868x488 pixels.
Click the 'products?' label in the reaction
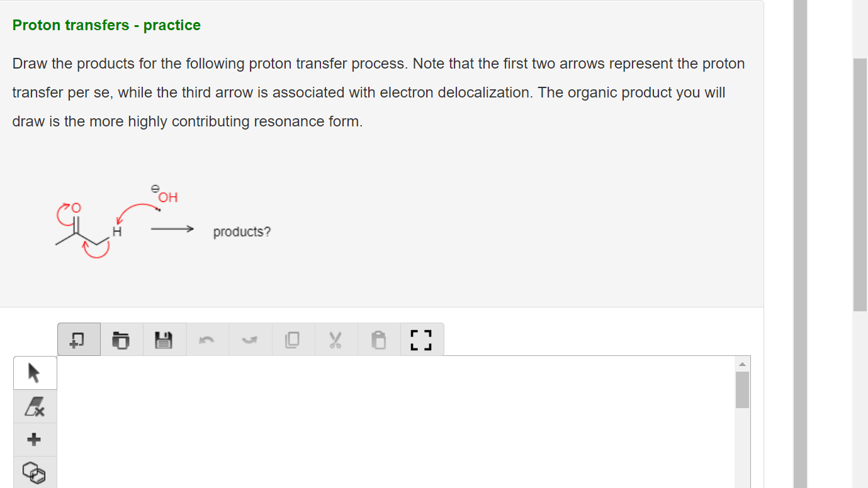click(242, 231)
